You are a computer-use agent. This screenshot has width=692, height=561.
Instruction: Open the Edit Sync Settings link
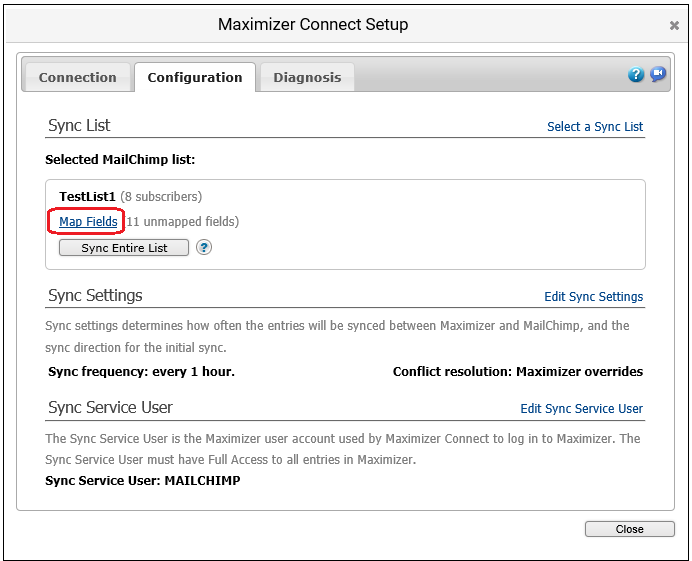(x=594, y=297)
